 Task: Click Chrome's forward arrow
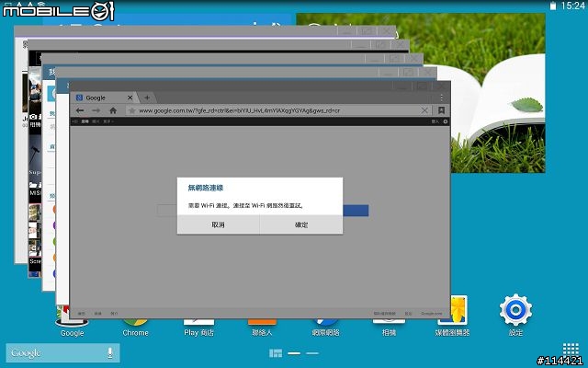(96, 110)
